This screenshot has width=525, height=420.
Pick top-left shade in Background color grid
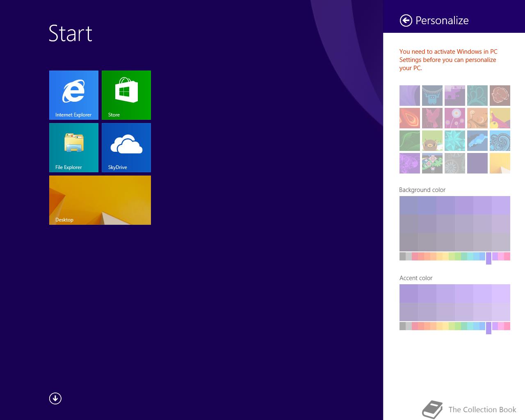click(409, 205)
